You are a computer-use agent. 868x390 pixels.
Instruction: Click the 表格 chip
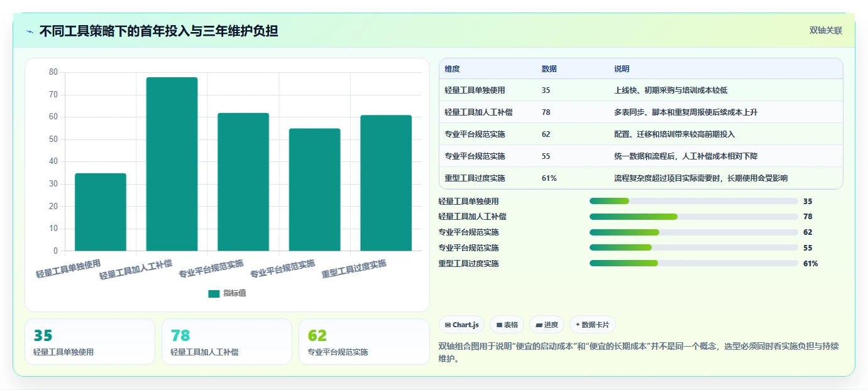[x=507, y=325]
